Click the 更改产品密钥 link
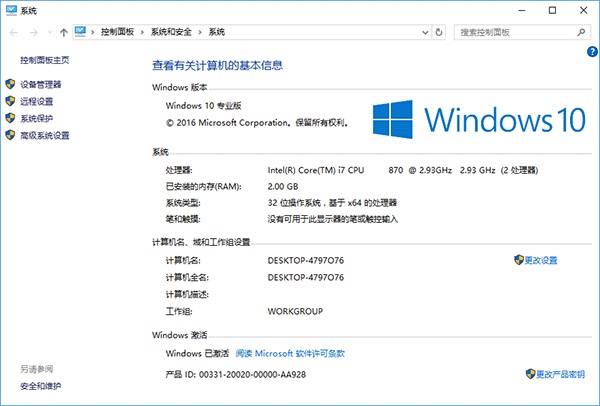600x406 pixels. click(561, 374)
